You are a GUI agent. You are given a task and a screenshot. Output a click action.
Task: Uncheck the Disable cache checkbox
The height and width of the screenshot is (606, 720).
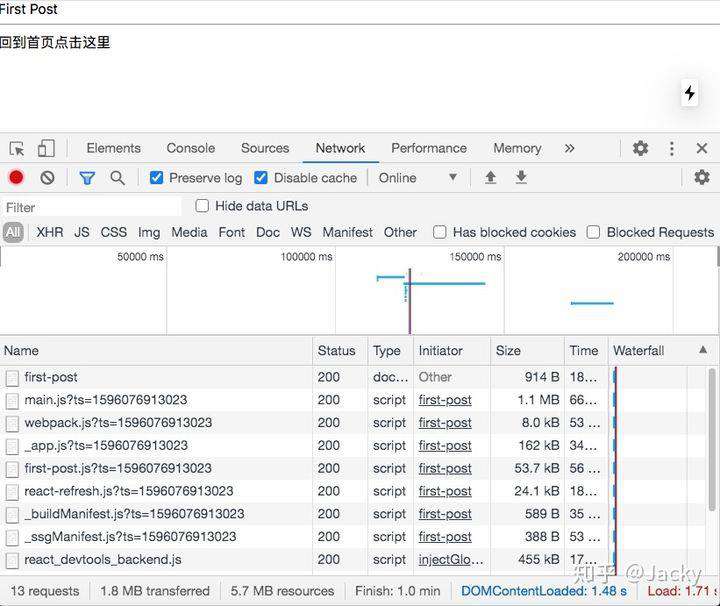tap(261, 178)
